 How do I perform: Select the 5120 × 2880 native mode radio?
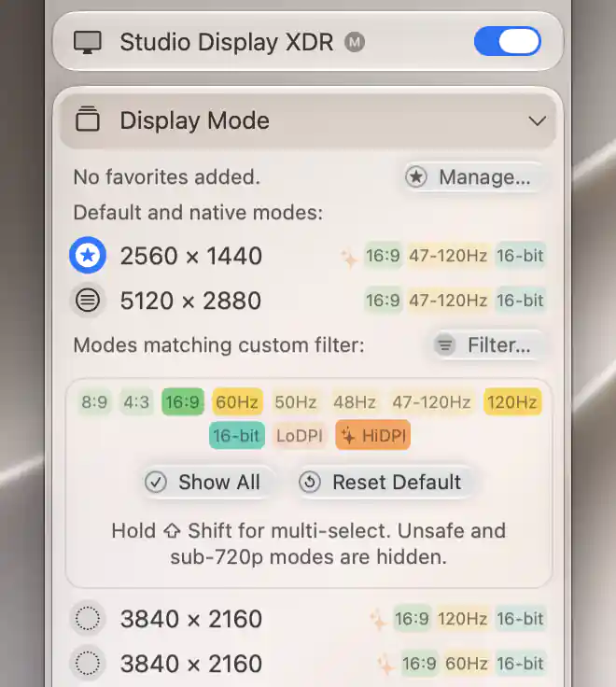tap(88, 301)
